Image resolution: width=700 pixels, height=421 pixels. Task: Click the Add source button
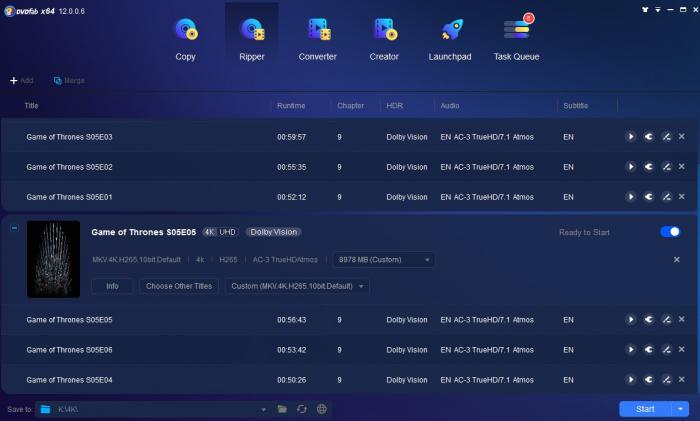21,80
